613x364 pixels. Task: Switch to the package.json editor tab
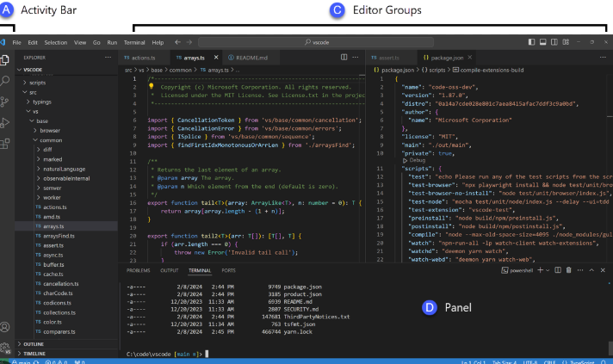(446, 58)
